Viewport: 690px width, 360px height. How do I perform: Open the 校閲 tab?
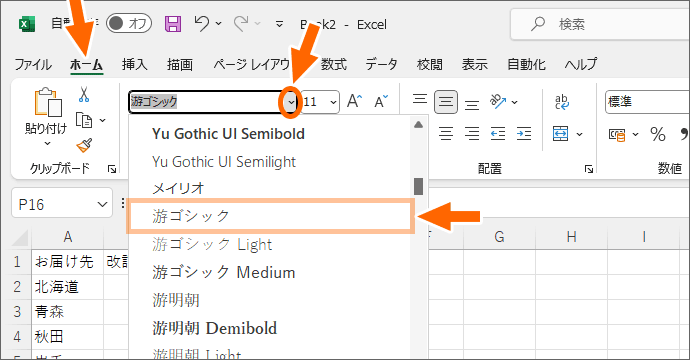point(429,65)
